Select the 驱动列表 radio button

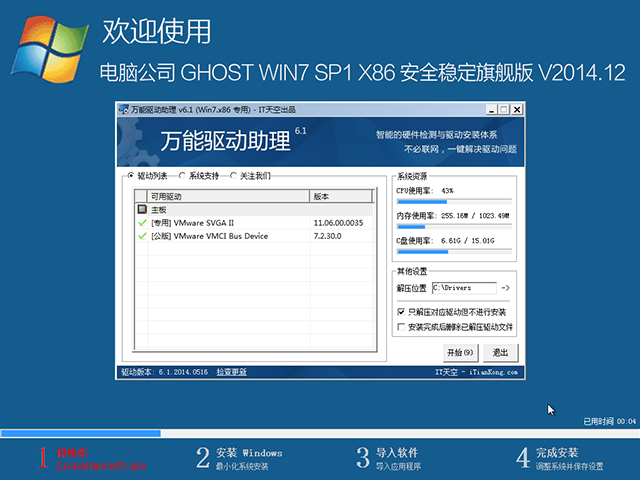click(131, 176)
